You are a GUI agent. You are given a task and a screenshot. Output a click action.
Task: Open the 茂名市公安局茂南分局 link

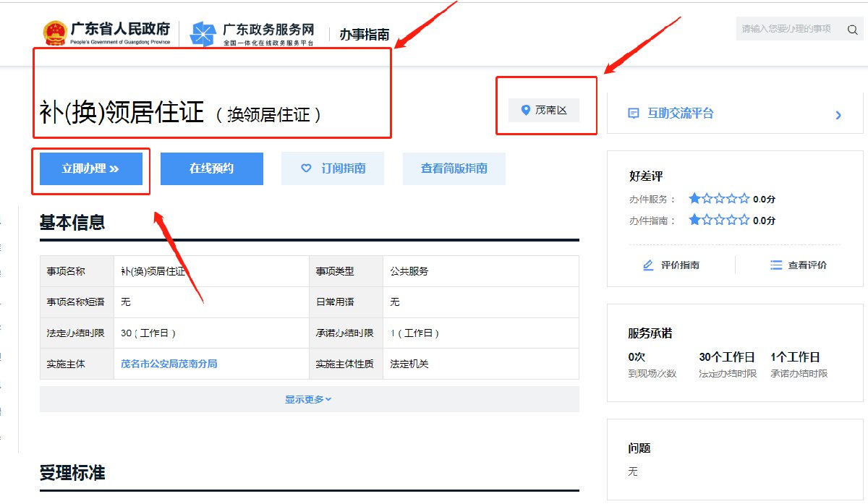(x=169, y=364)
